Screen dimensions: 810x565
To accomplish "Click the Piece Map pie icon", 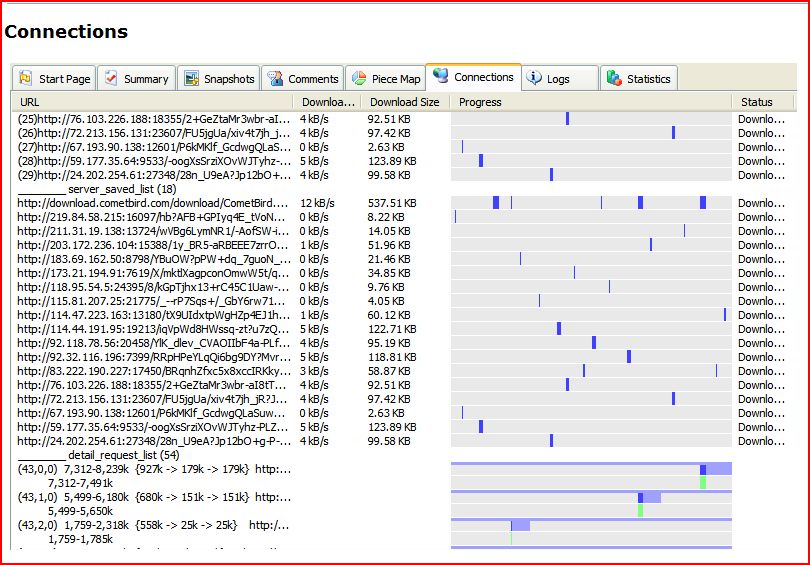I will click(359, 79).
